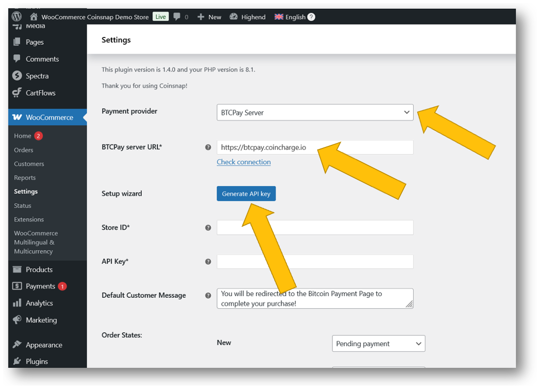Click the Plugins plug icon
Image resolution: width=539 pixels, height=392 pixels.
(17, 361)
